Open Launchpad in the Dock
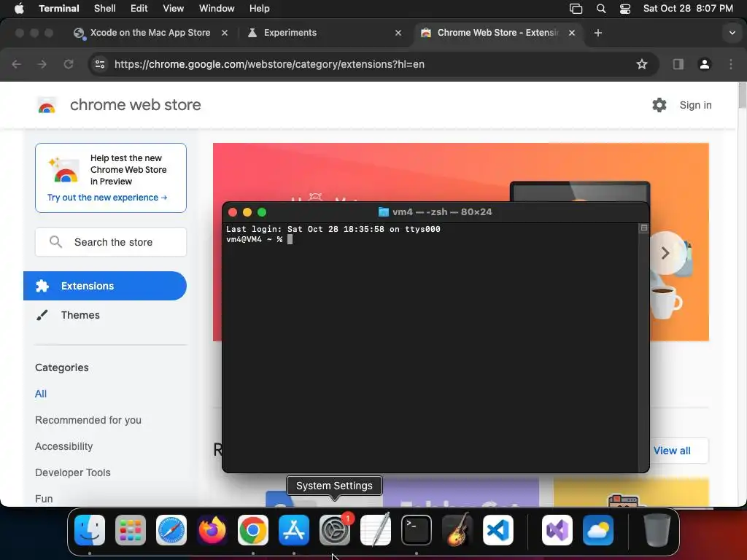 [x=131, y=530]
